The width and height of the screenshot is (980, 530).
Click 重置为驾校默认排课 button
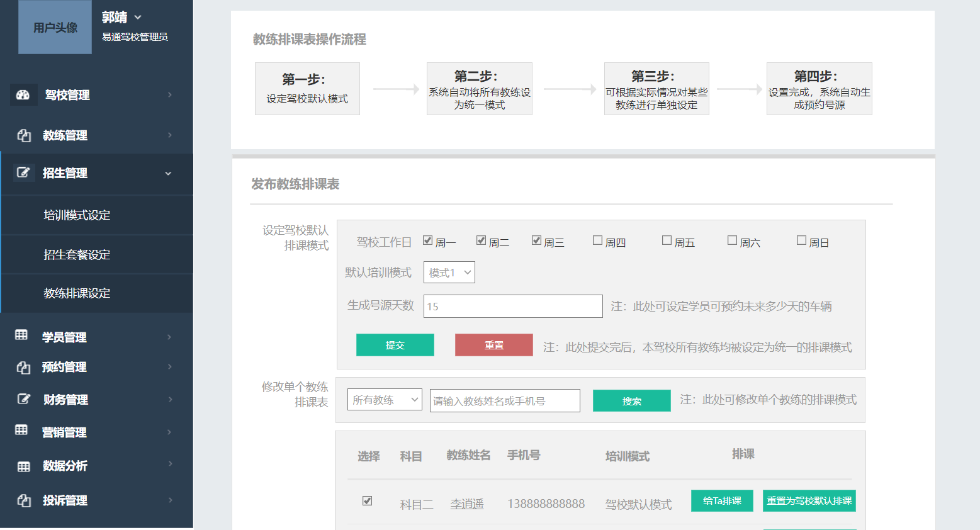tap(809, 501)
